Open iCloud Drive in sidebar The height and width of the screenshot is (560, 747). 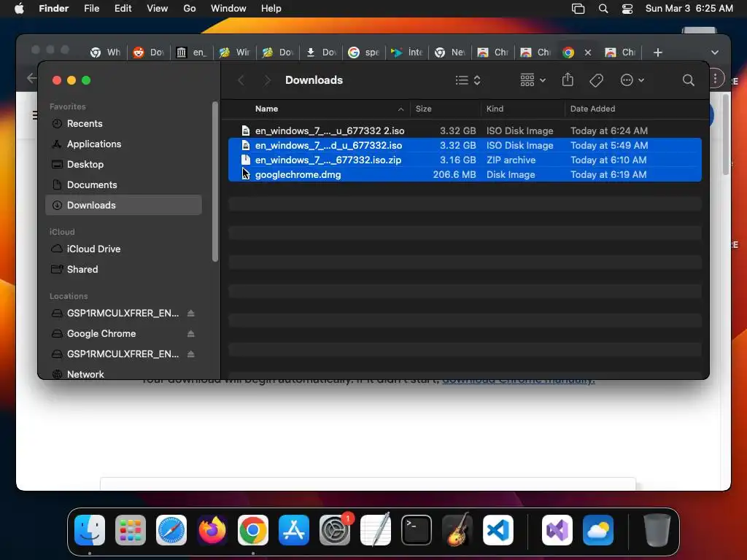(123, 249)
